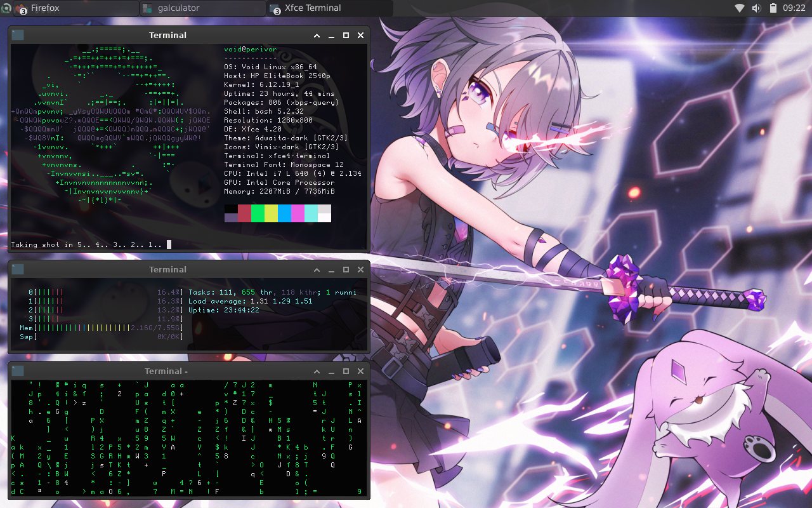Click the htop CPU 3 usage meter

[x=106, y=319]
